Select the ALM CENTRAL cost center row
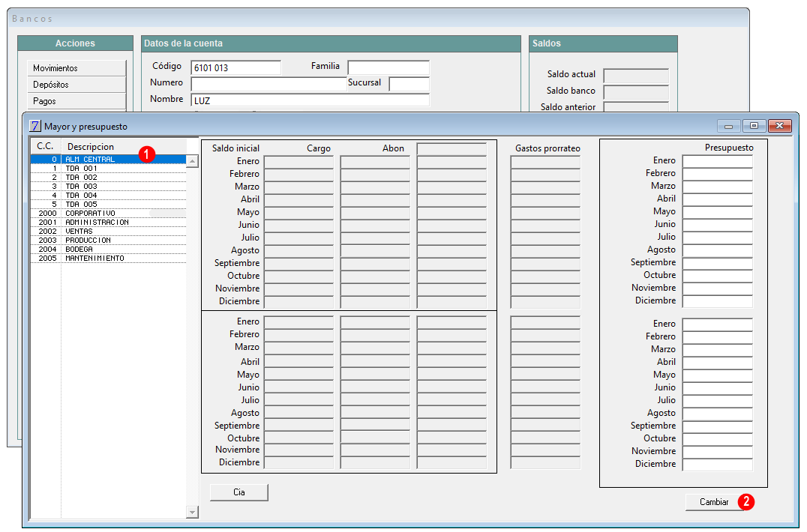 109,160
